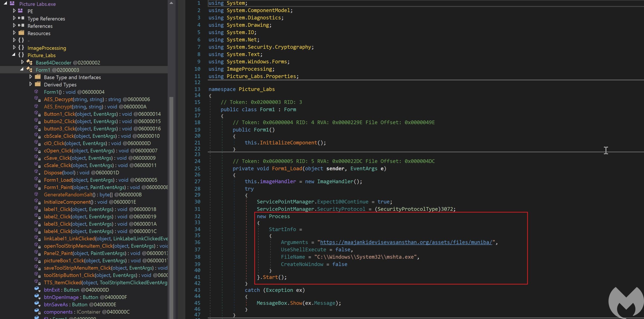This screenshot has height=319, width=644.
Task: Select cOpen_Click method in tree
Action: coord(101,150)
